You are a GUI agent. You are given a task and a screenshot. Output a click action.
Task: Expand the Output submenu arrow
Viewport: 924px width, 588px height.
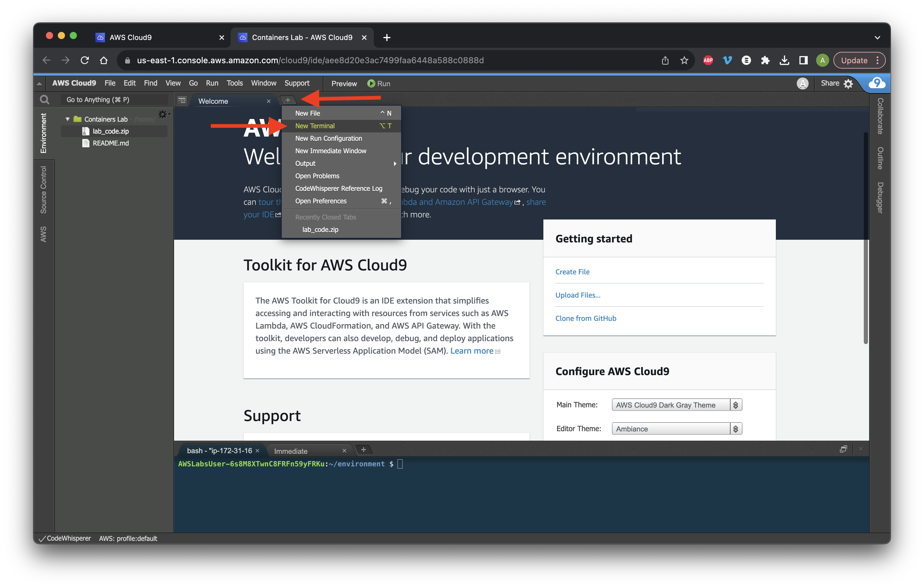coord(395,163)
